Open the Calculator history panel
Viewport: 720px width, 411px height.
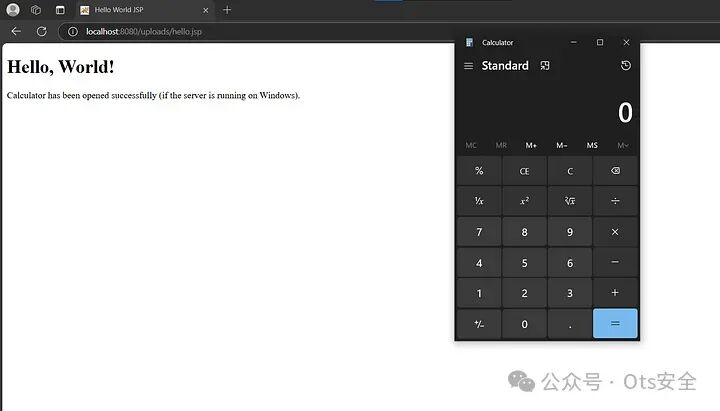click(625, 66)
